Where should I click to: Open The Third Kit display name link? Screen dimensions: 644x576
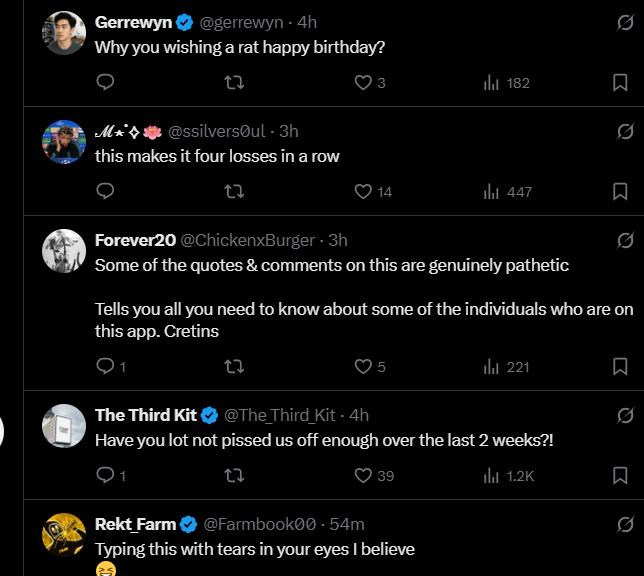click(146, 415)
